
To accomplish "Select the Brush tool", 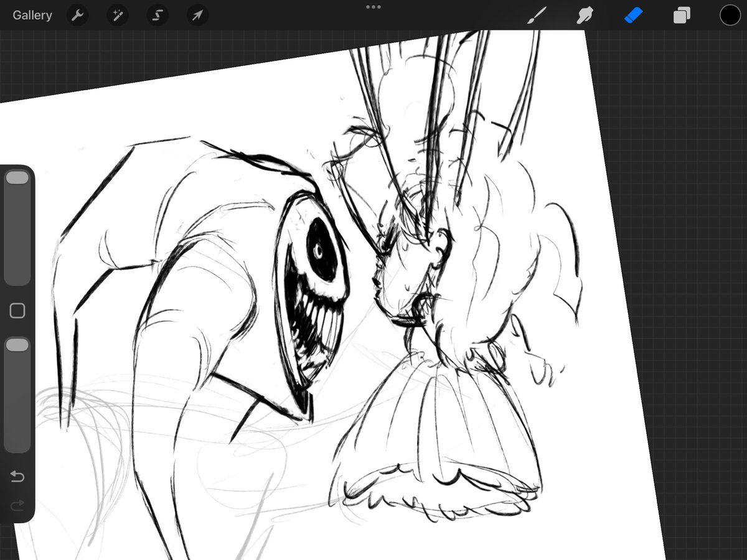I will point(536,16).
